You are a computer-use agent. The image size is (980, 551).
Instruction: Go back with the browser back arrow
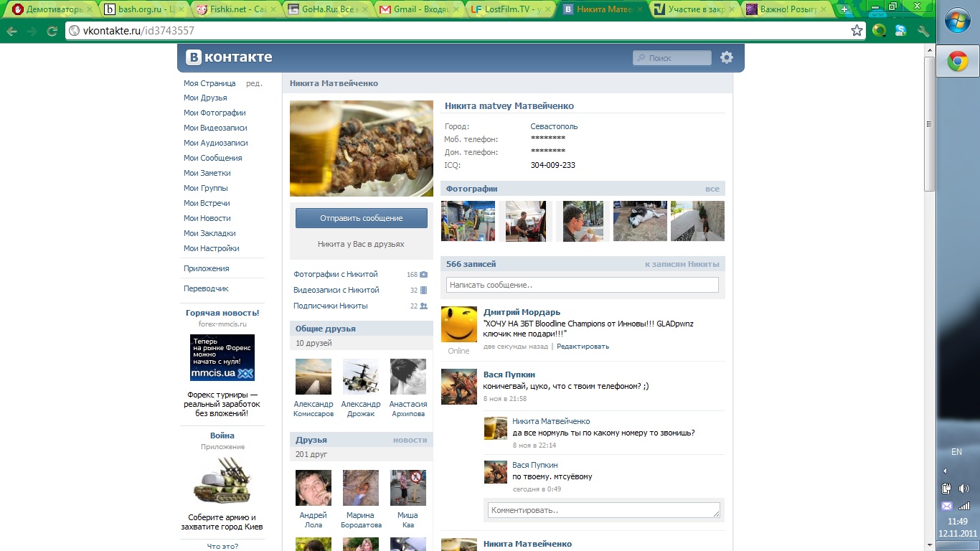[x=13, y=31]
